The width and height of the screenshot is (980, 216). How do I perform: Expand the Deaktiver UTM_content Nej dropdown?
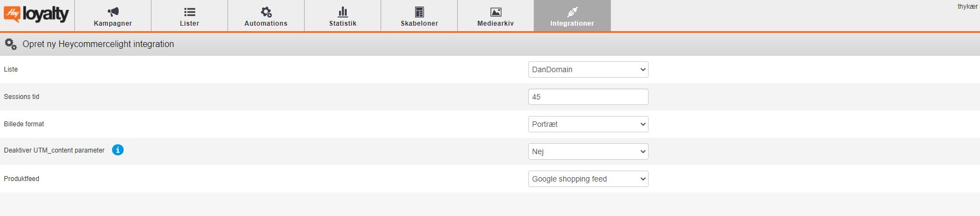click(x=588, y=151)
